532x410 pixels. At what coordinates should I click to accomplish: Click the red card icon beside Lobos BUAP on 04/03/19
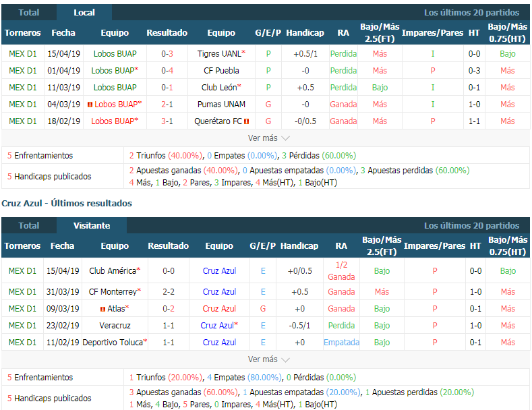point(90,105)
